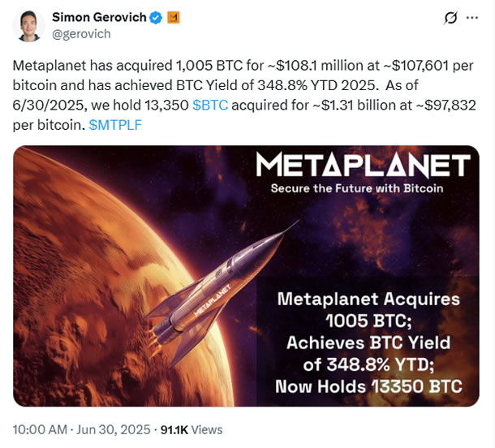Click the METAPLANET logo in the banner
The width and height of the screenshot is (495, 448).
click(362, 166)
